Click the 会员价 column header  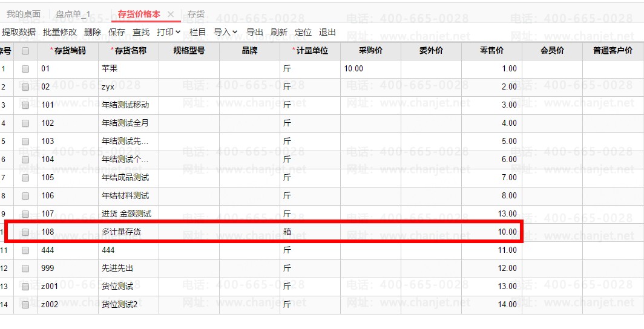[x=552, y=51]
